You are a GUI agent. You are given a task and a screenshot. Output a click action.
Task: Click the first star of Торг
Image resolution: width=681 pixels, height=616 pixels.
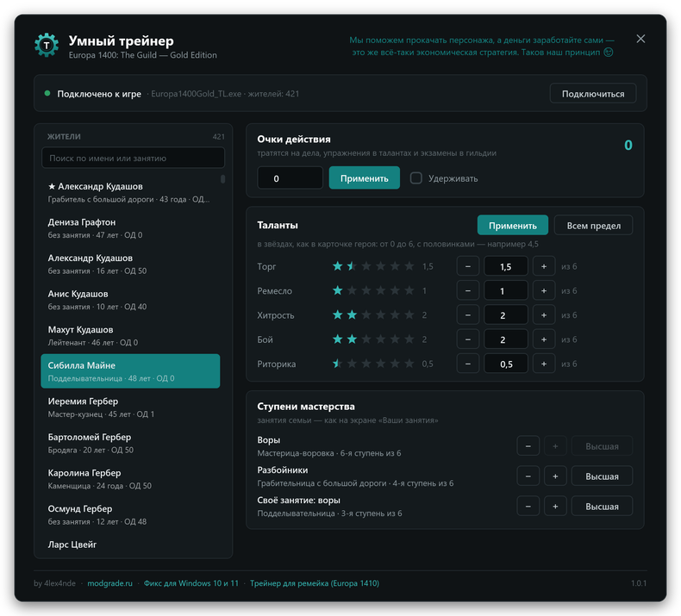(337, 265)
